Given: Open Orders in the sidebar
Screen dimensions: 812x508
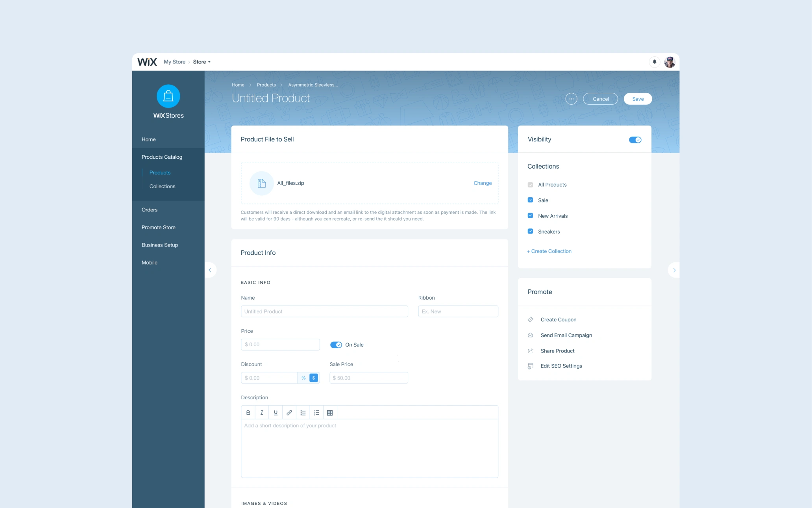Looking at the screenshot, I should tap(150, 210).
